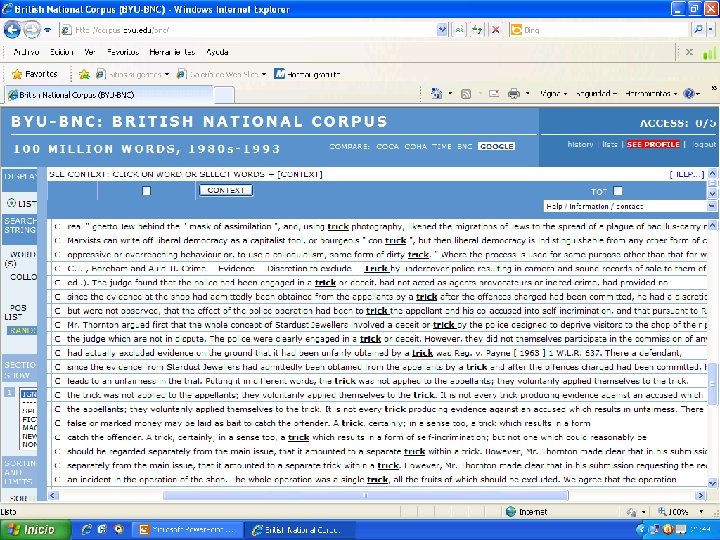Select radio for 'Marxists can write off' line
Image resolution: width=720 pixels, height=540 pixels.
58,241
